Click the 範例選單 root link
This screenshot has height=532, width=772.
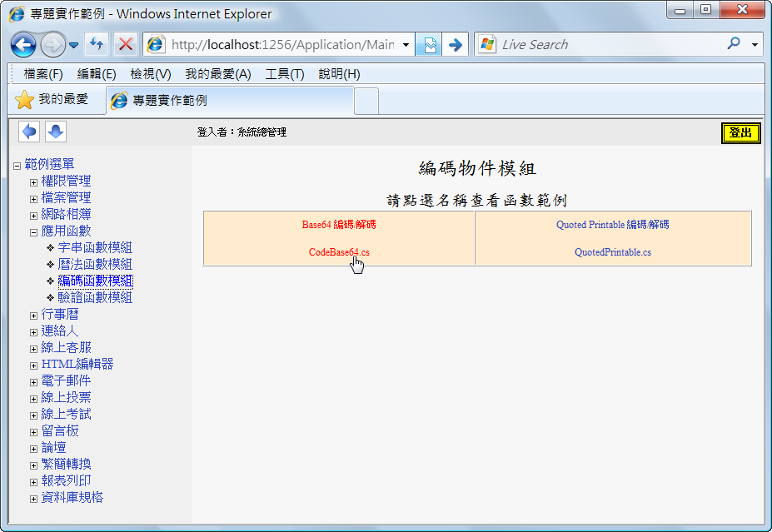(49, 164)
